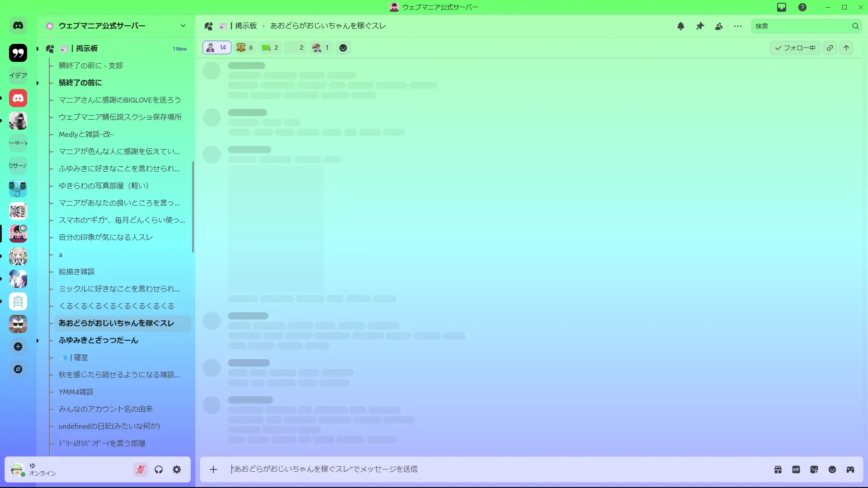Jump to top with arrow button

click(846, 48)
